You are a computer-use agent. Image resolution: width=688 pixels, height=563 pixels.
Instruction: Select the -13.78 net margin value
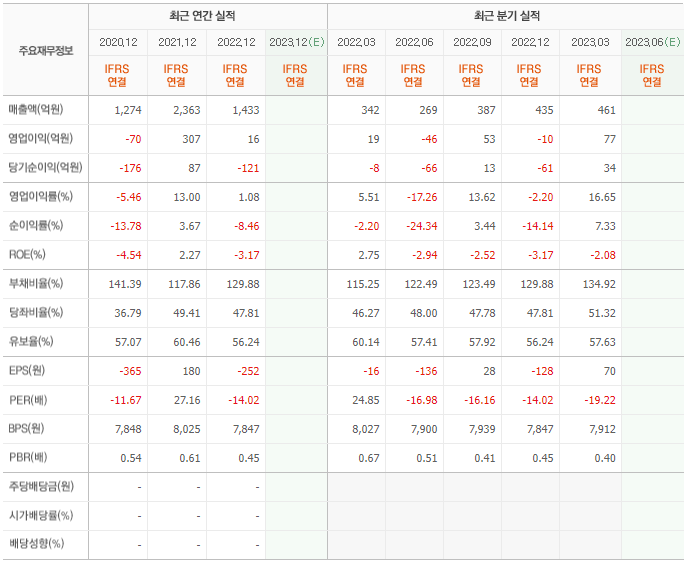click(x=126, y=226)
